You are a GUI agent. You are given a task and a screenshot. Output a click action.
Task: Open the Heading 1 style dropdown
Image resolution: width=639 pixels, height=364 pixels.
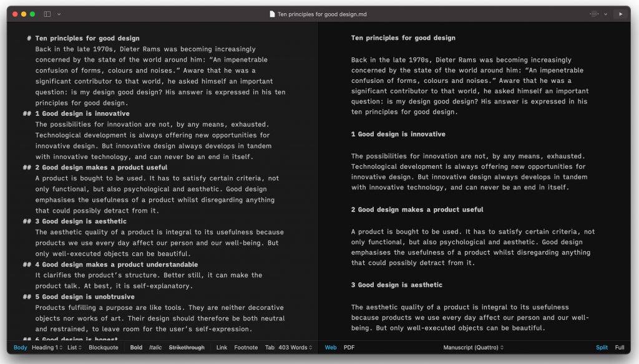47,347
